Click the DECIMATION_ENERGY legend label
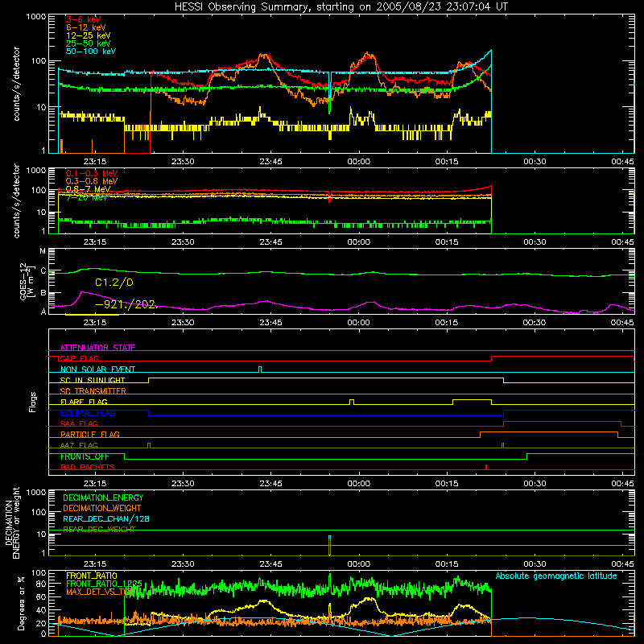The image size is (644, 644). point(103,497)
